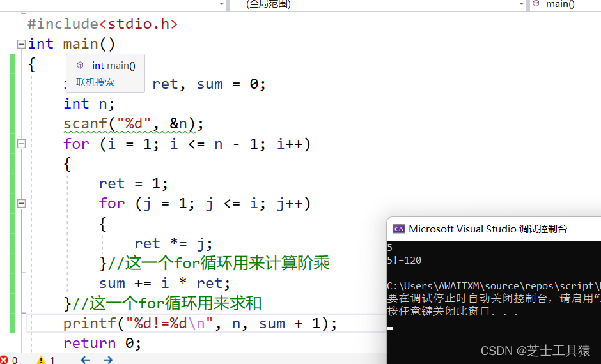Click the sum += i * ret; statement

point(164,284)
